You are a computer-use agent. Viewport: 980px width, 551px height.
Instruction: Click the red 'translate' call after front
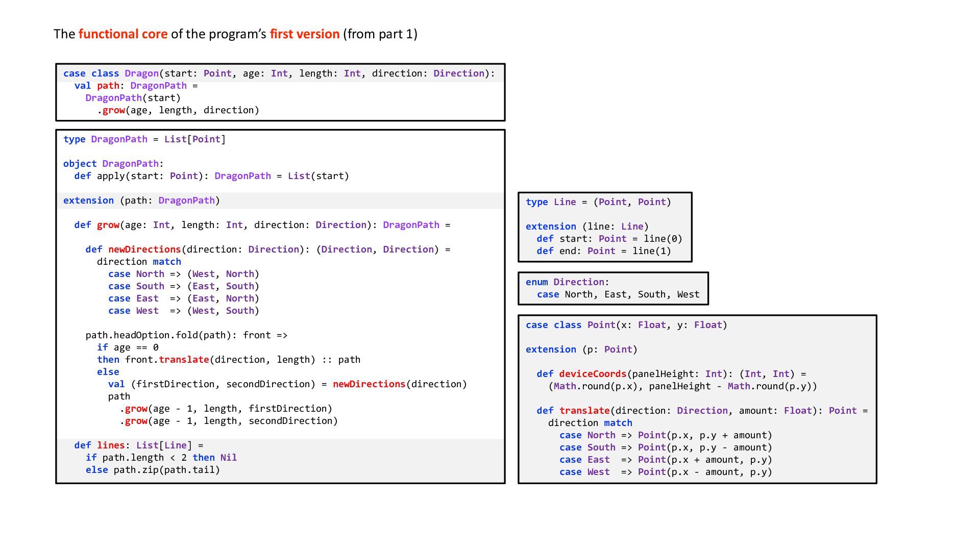[183, 360]
